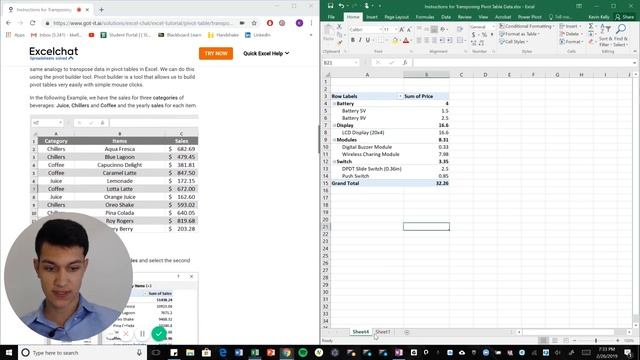Image resolution: width=640 pixels, height=360 pixels.
Task: Toggle Underline formatting in Excel
Action: click(367, 40)
